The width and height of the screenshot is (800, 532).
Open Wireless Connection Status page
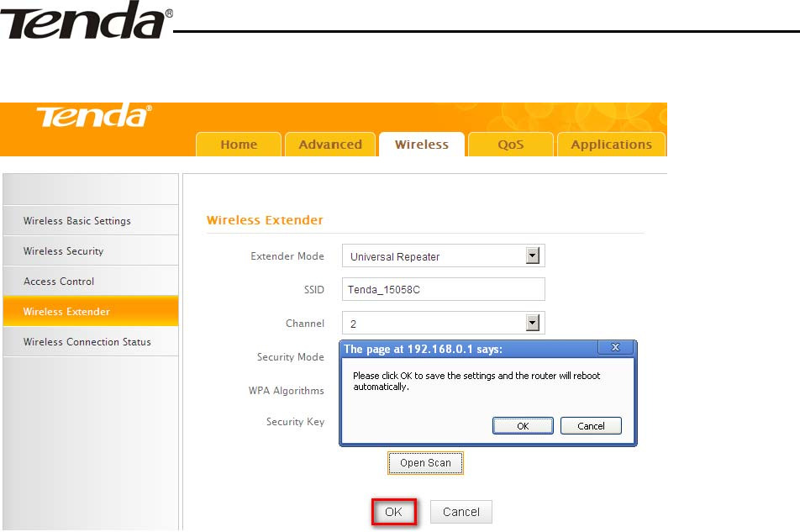click(91, 342)
